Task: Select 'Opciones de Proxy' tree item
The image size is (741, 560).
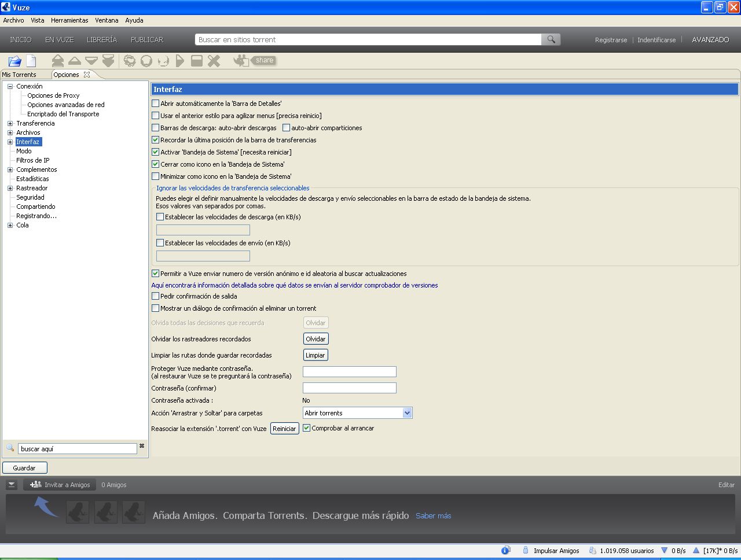Action: (53, 95)
